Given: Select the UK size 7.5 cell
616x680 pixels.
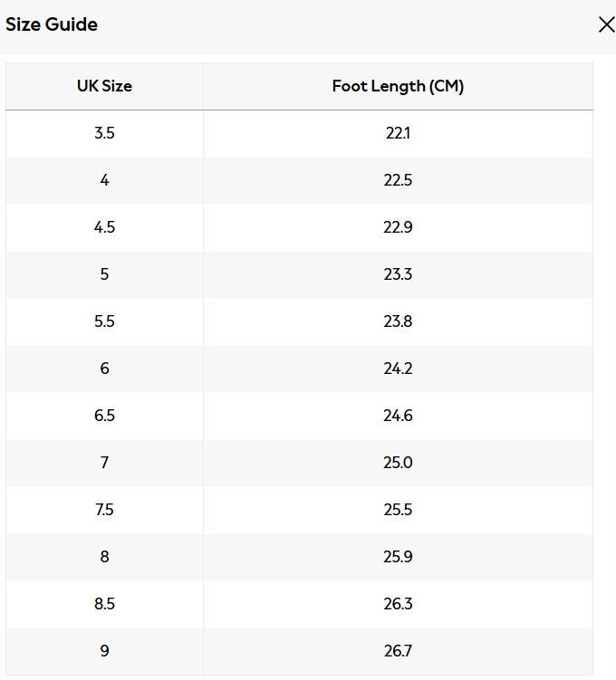Looking at the screenshot, I should click(104, 510).
